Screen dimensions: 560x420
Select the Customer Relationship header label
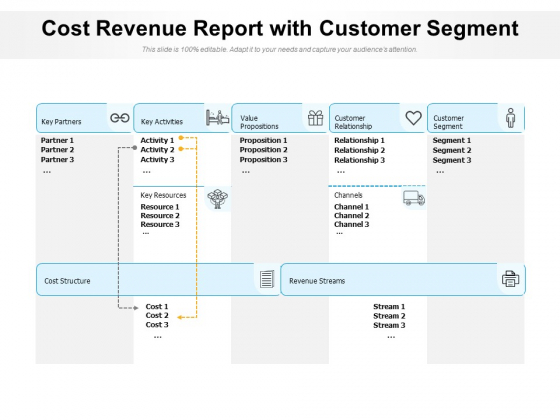pyautogui.click(x=353, y=122)
